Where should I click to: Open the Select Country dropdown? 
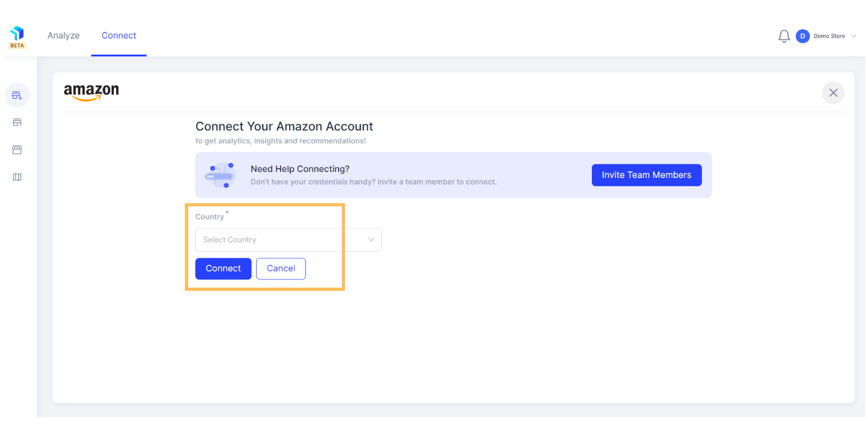click(289, 240)
